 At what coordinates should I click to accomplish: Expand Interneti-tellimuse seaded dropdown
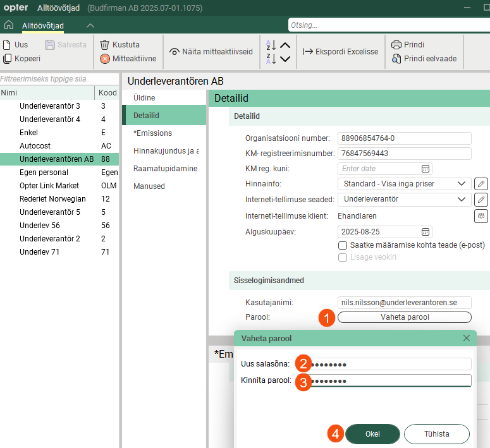tap(460, 199)
